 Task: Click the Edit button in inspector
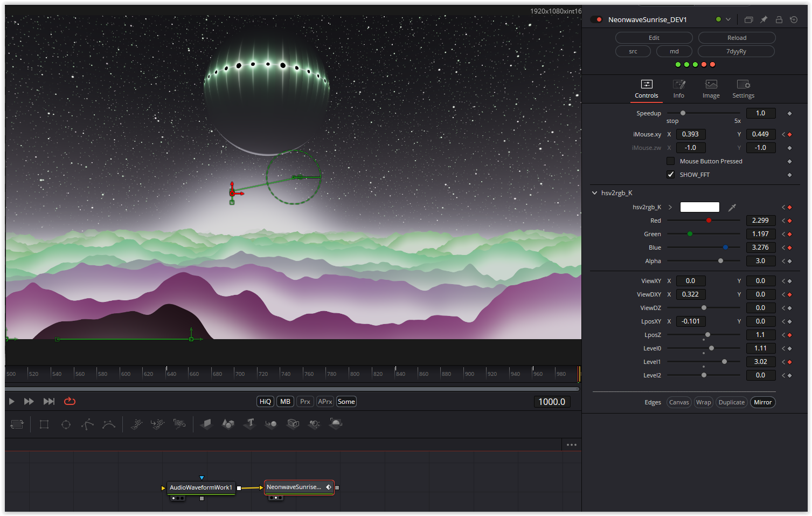click(x=654, y=38)
